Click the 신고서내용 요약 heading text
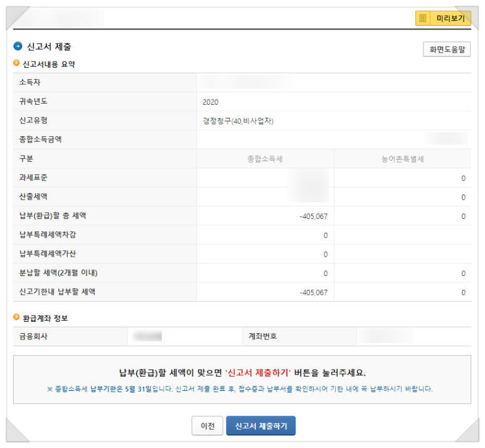The height and width of the screenshot is (448, 485). pyautogui.click(x=49, y=64)
